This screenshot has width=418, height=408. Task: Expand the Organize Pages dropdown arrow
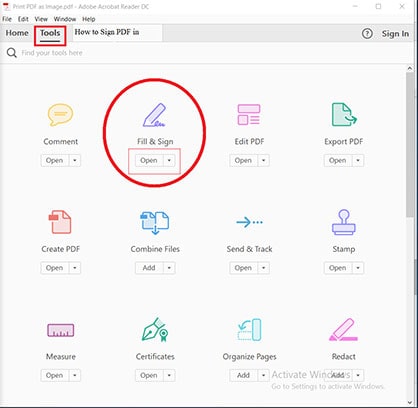coord(263,375)
